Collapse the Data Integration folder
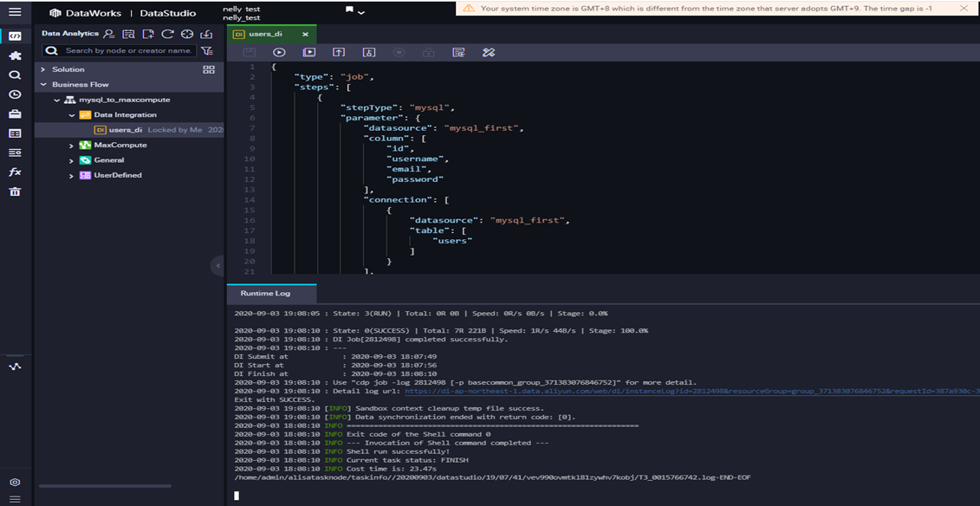Image resolution: width=980 pixels, height=506 pixels. click(x=72, y=115)
